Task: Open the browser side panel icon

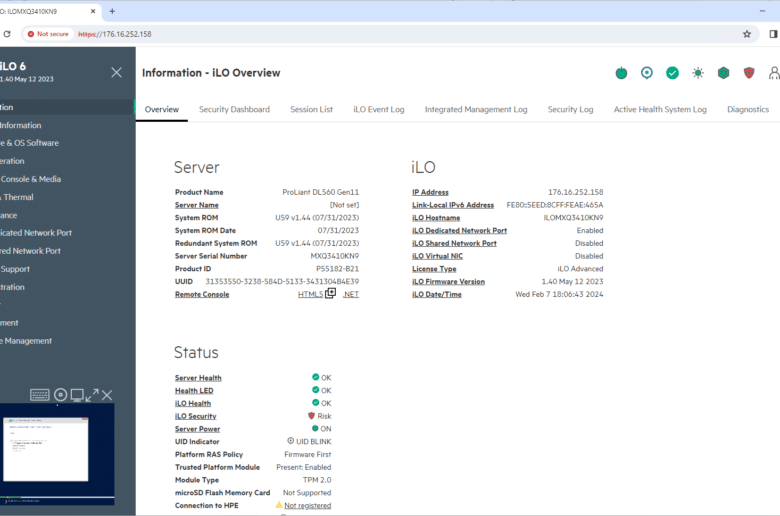Action: click(773, 34)
